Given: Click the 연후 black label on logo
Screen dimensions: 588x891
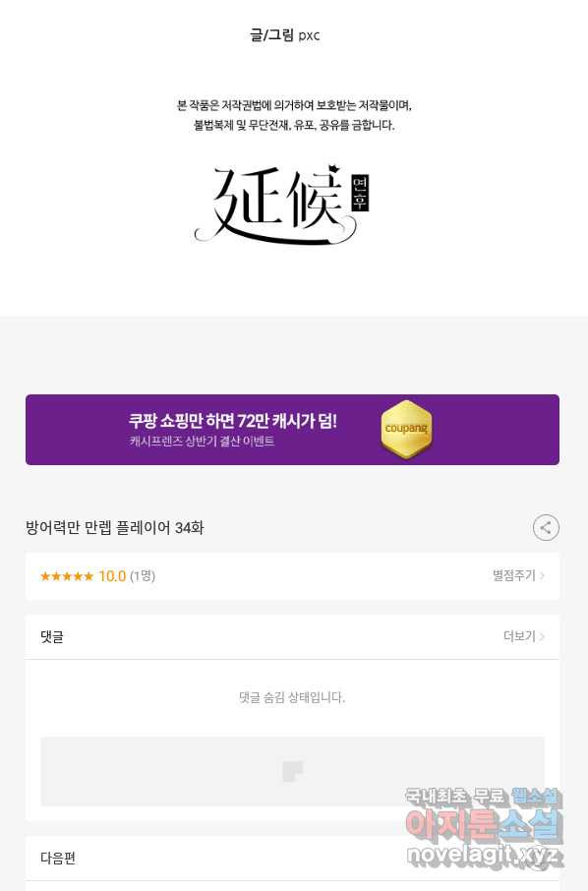Looking at the screenshot, I should tap(360, 192).
